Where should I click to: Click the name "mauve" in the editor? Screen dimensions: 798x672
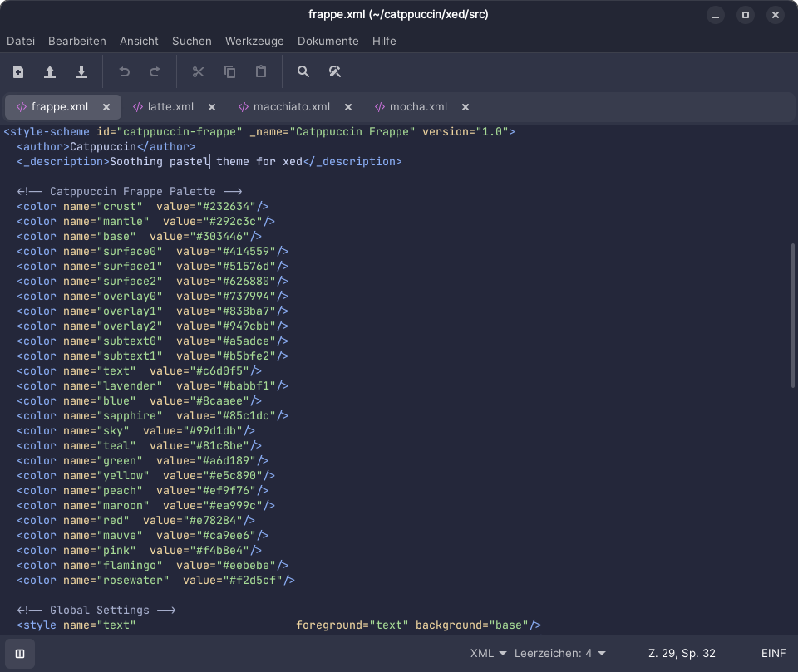tap(120, 536)
